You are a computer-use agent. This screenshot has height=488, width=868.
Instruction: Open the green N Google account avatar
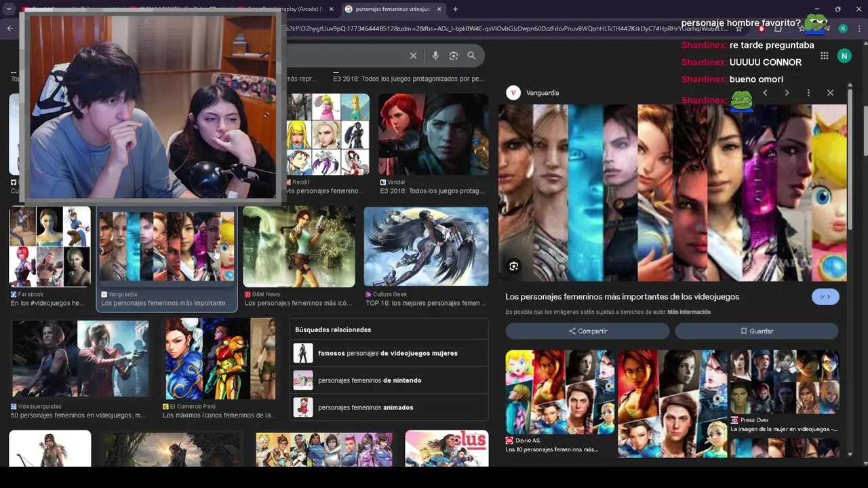(x=844, y=56)
